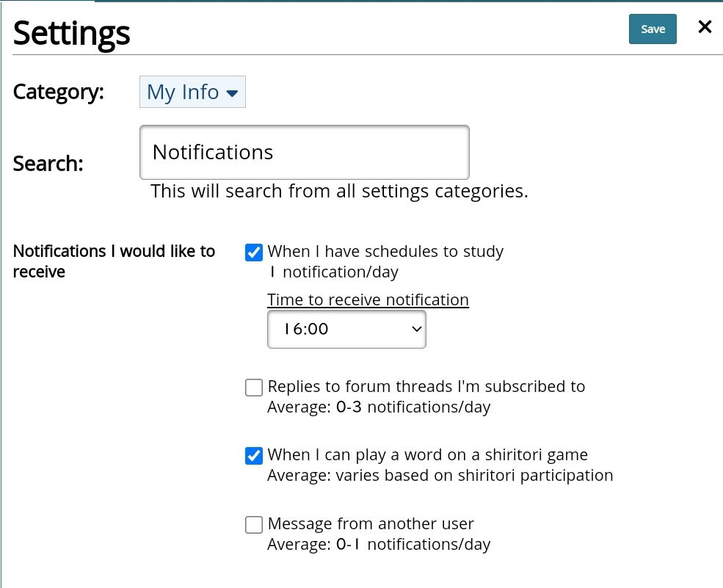
Task: Enable the forum thread replies checkbox
Action: pyautogui.click(x=254, y=388)
